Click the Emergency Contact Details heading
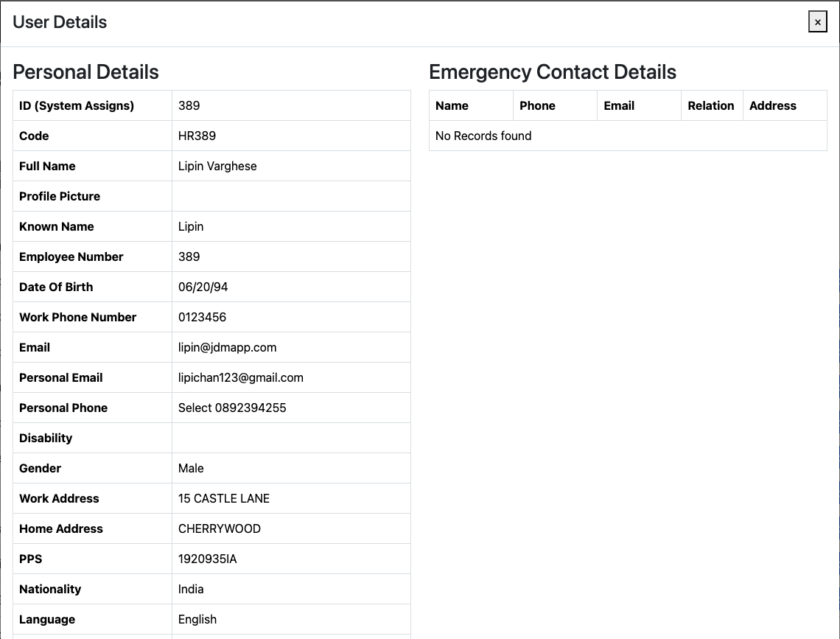The image size is (840, 639). pos(552,72)
